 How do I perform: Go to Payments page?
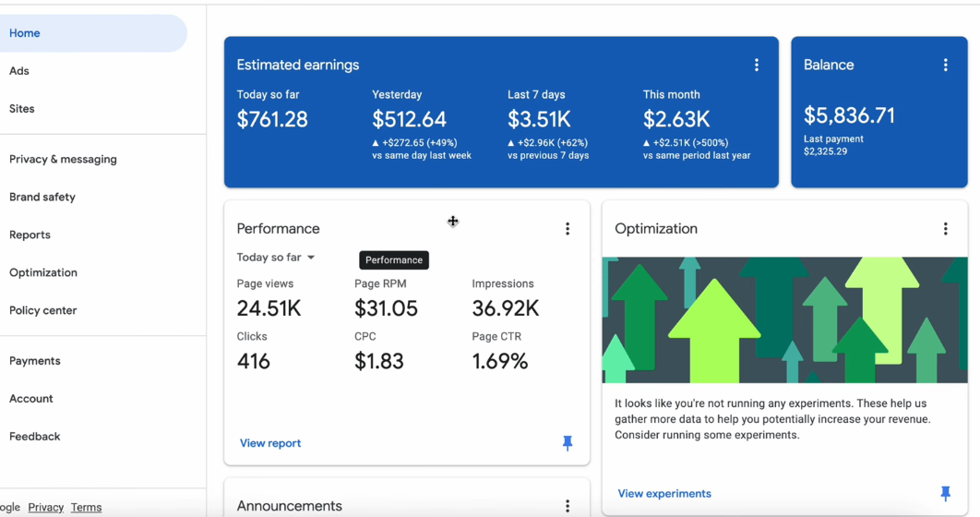click(x=35, y=361)
